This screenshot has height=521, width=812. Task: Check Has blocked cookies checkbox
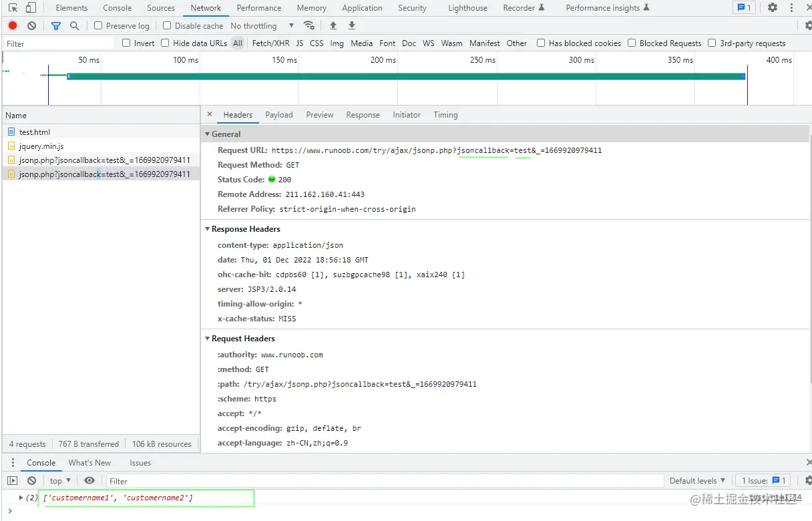[x=541, y=43]
